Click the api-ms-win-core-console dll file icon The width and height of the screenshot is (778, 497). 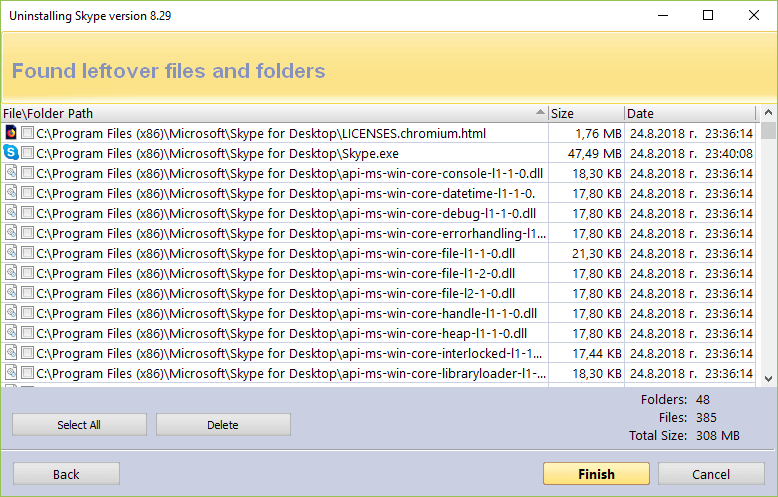coord(11,173)
